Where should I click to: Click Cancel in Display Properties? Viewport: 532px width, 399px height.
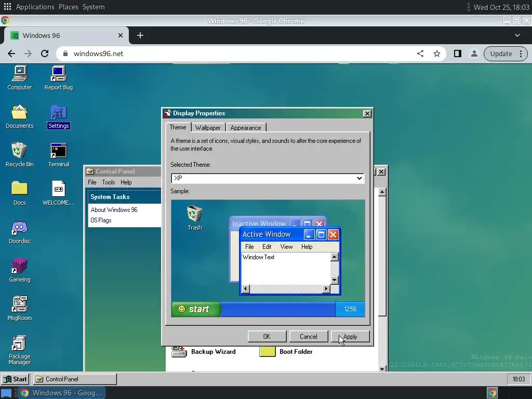[308, 336]
